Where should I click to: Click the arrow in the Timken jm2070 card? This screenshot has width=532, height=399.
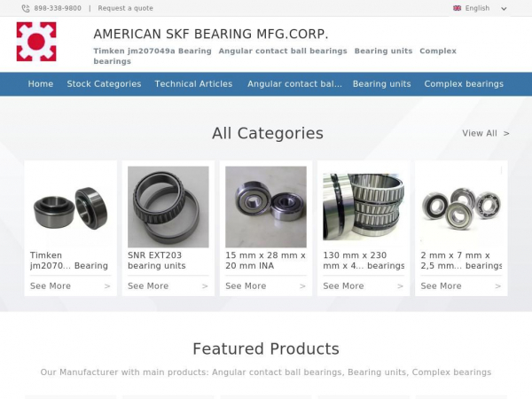click(107, 286)
